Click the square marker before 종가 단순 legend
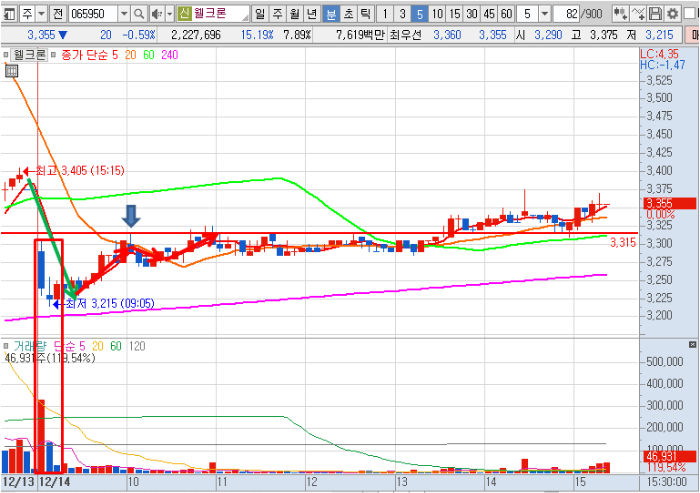 click(x=53, y=55)
